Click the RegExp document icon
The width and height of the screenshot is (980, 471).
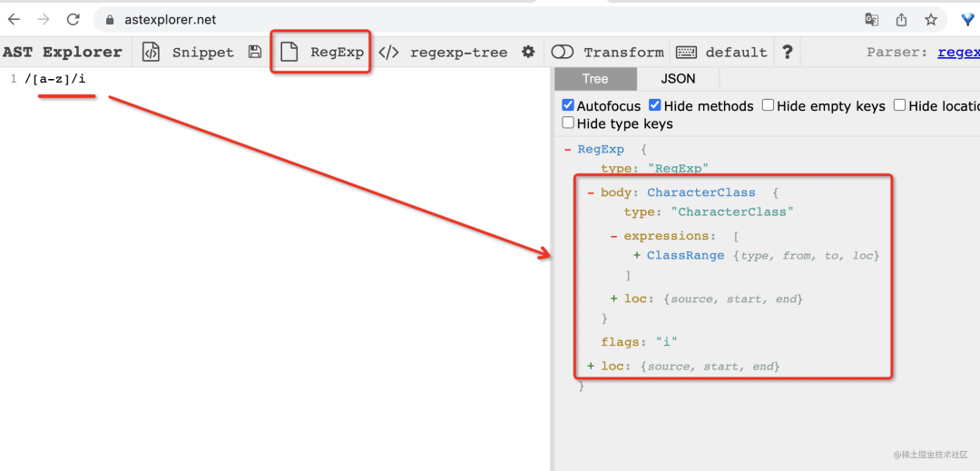point(289,52)
